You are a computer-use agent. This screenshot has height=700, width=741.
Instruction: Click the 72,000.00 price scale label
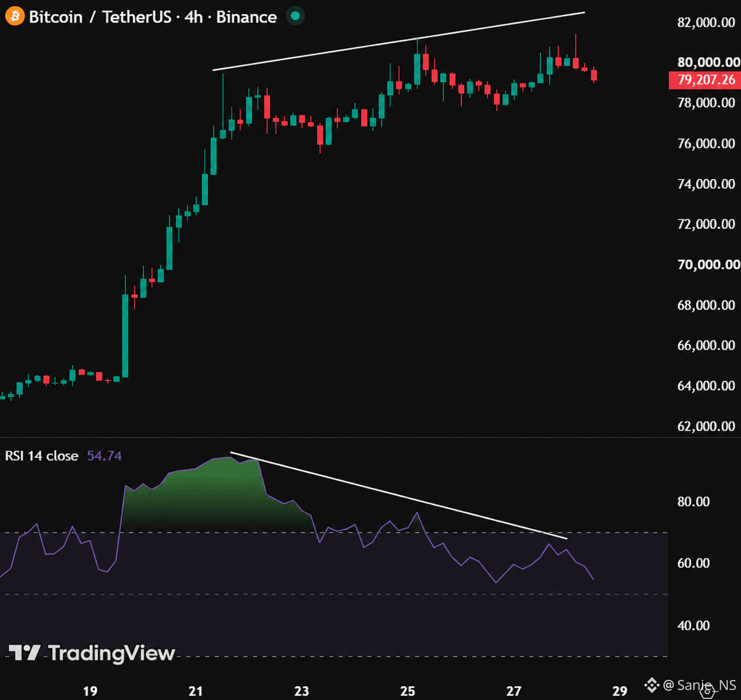706,224
